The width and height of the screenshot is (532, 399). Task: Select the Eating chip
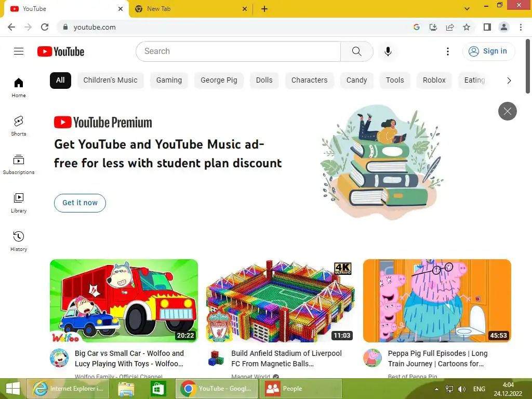click(474, 81)
